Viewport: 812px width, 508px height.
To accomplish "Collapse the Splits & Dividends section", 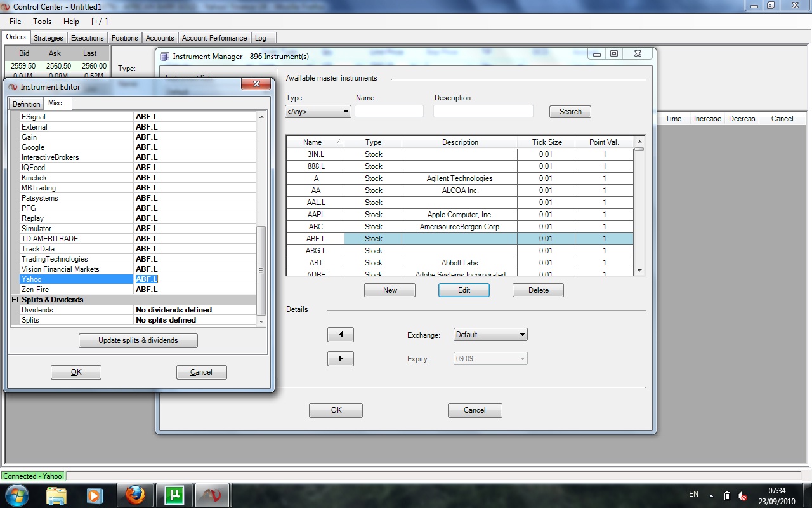I will (x=15, y=300).
